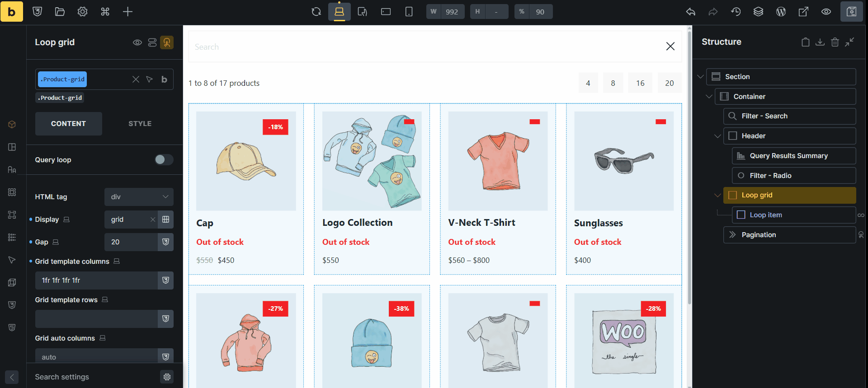Collapse the Container tree chevron
Screen dimensions: 868x388
tap(709, 97)
